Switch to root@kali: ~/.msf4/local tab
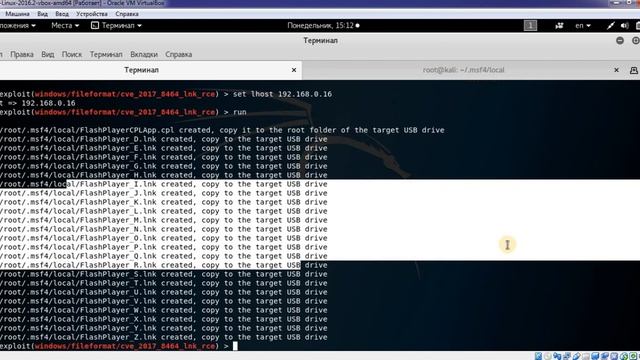Viewport: 640px width, 360px height. 463,70
